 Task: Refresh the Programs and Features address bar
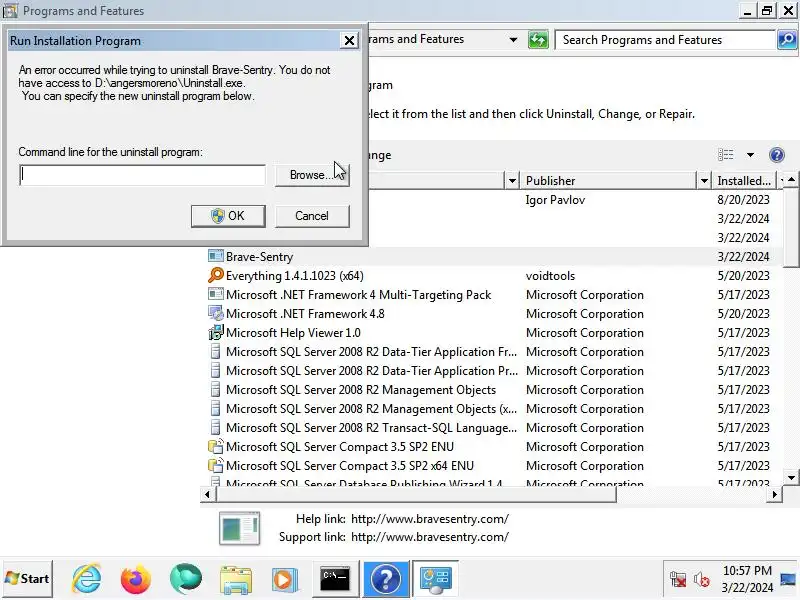(538, 39)
